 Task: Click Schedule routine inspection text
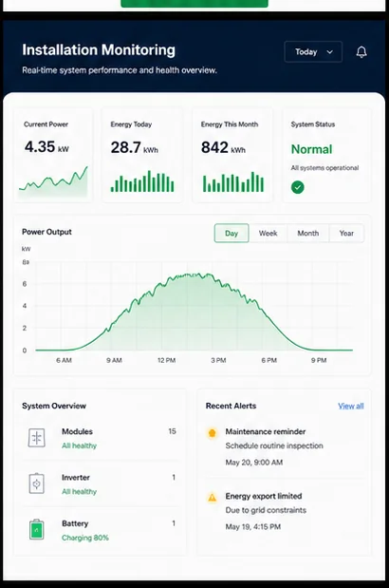(x=274, y=446)
